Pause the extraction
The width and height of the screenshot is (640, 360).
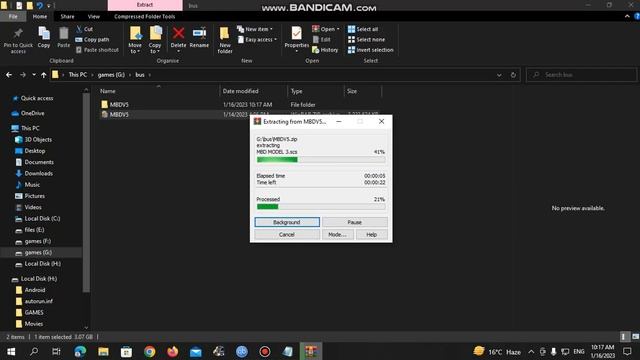(x=355, y=222)
